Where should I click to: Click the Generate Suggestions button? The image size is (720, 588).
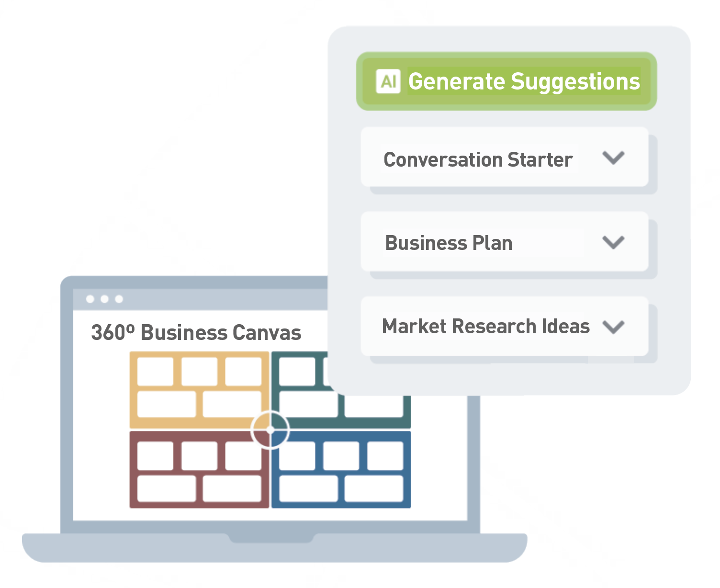tap(506, 81)
